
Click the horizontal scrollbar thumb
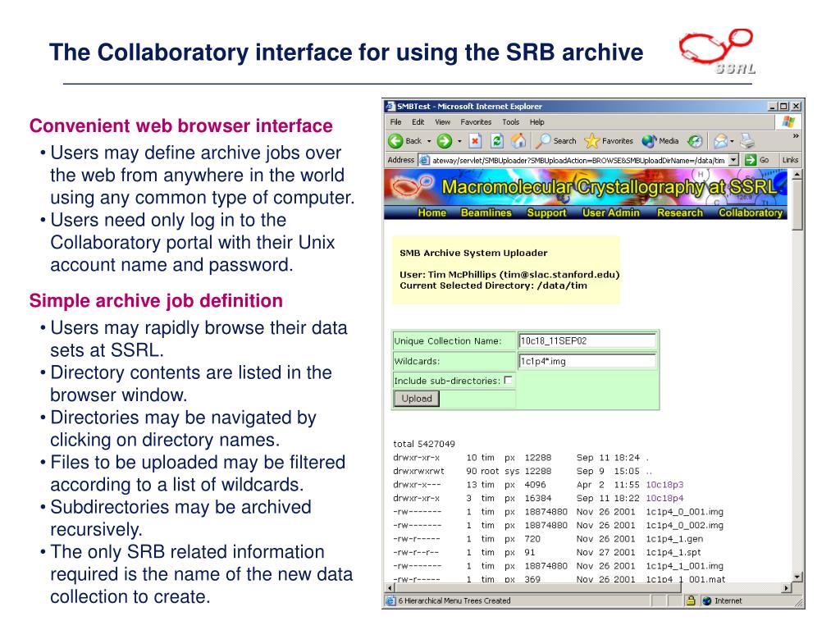pyautogui.click(x=537, y=587)
